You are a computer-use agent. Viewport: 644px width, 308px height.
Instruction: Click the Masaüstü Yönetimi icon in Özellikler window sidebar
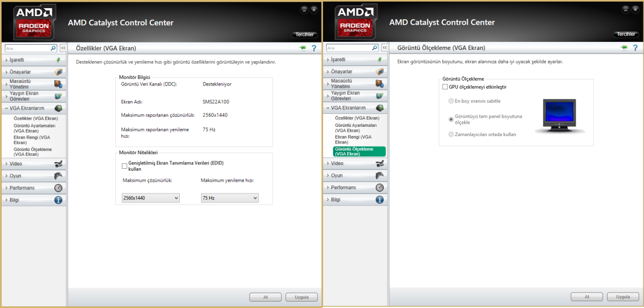(58, 84)
